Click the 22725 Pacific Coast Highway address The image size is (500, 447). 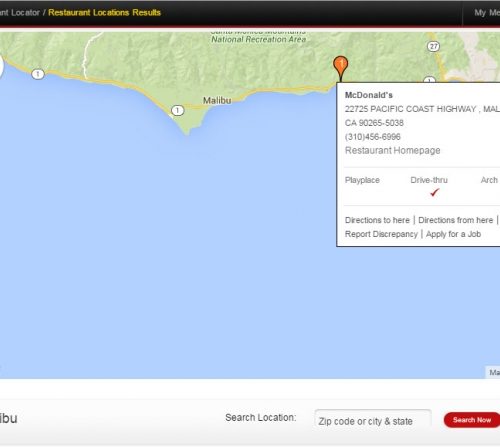pos(422,109)
